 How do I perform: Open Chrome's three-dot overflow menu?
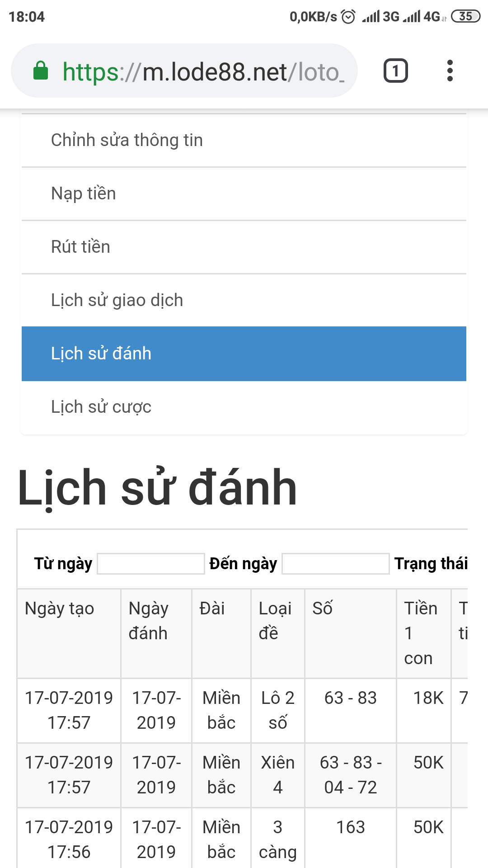450,71
